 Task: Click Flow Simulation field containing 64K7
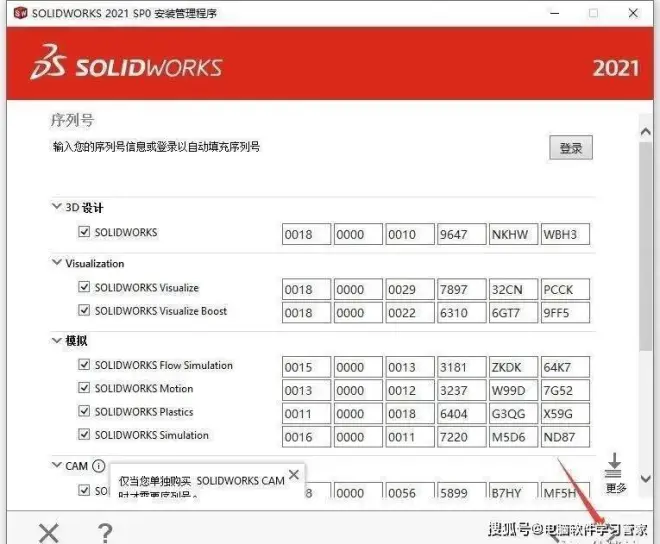(565, 367)
